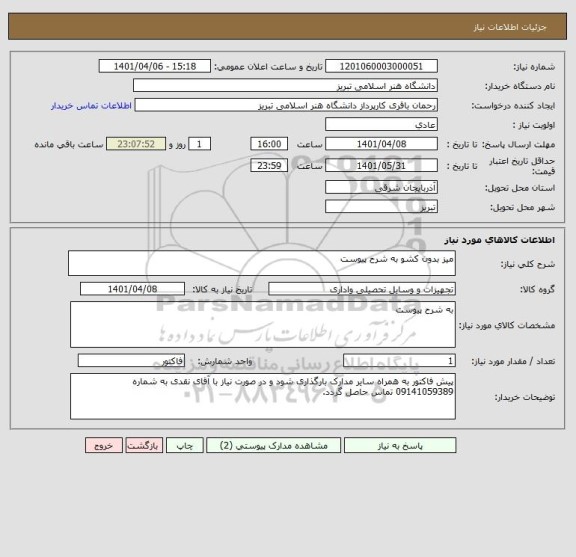Click price validity date 1401/05/31 field
Viewport: 576px width, 557px height.
[381, 165]
